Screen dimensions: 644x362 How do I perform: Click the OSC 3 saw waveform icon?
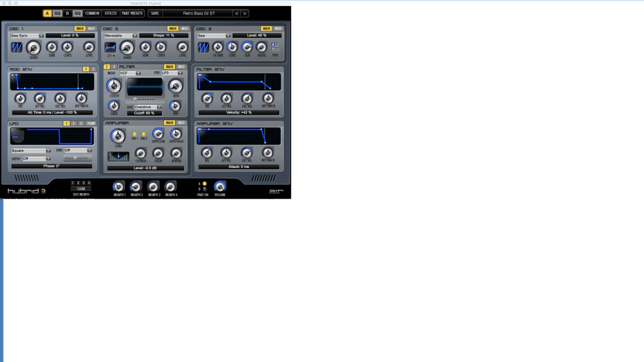coord(203,47)
